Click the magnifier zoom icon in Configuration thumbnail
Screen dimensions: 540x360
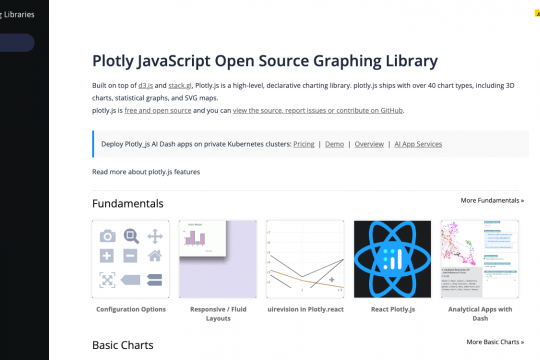point(131,236)
